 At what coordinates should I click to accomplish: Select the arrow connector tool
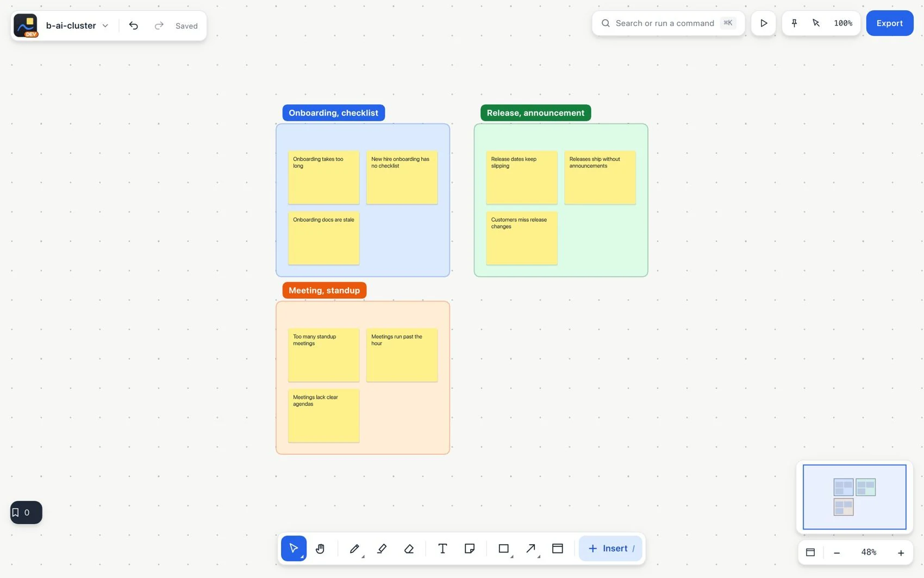click(x=531, y=548)
